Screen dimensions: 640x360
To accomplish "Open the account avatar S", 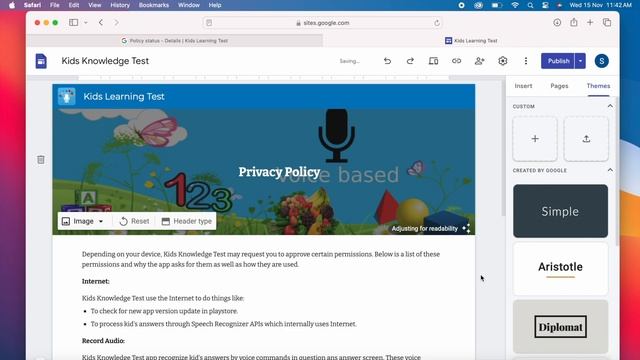I will 601,61.
